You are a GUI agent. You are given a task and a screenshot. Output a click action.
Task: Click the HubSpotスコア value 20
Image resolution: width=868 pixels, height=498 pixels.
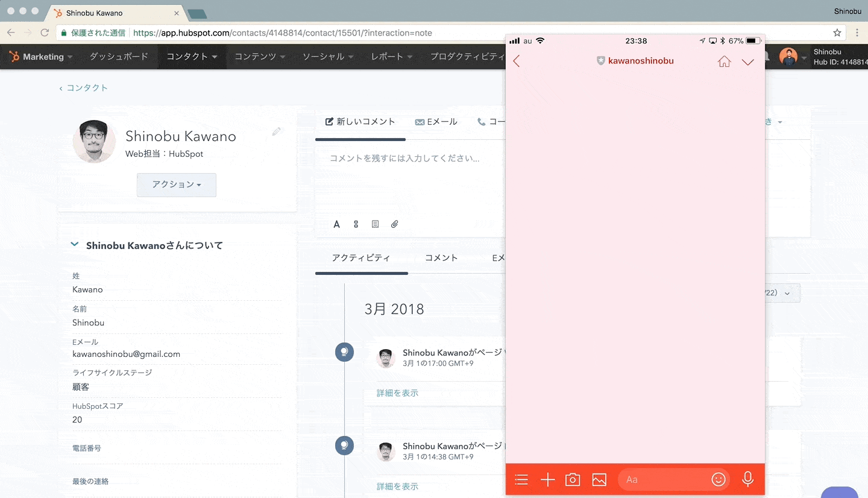(x=77, y=420)
